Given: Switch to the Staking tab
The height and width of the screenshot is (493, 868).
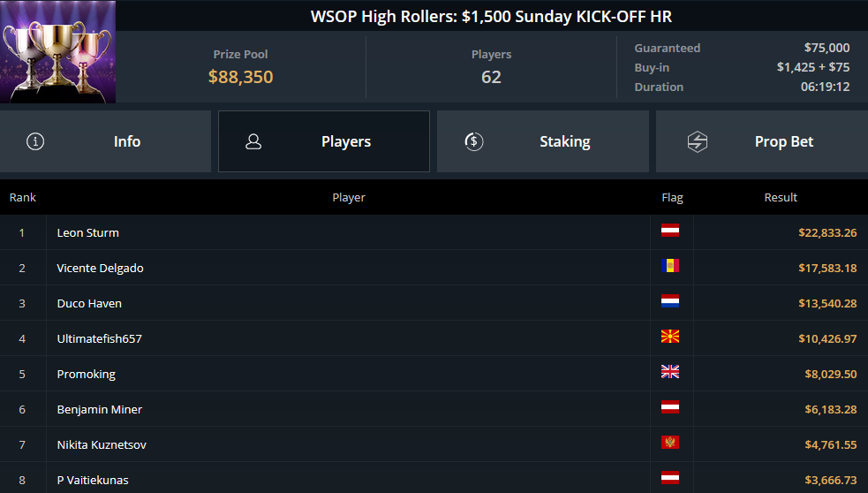Looking at the screenshot, I should (543, 141).
